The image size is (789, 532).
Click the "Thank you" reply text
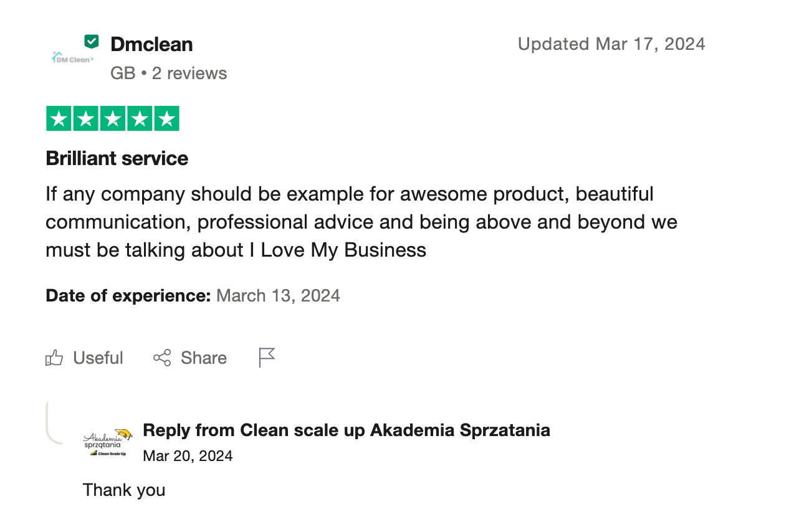tap(124, 490)
